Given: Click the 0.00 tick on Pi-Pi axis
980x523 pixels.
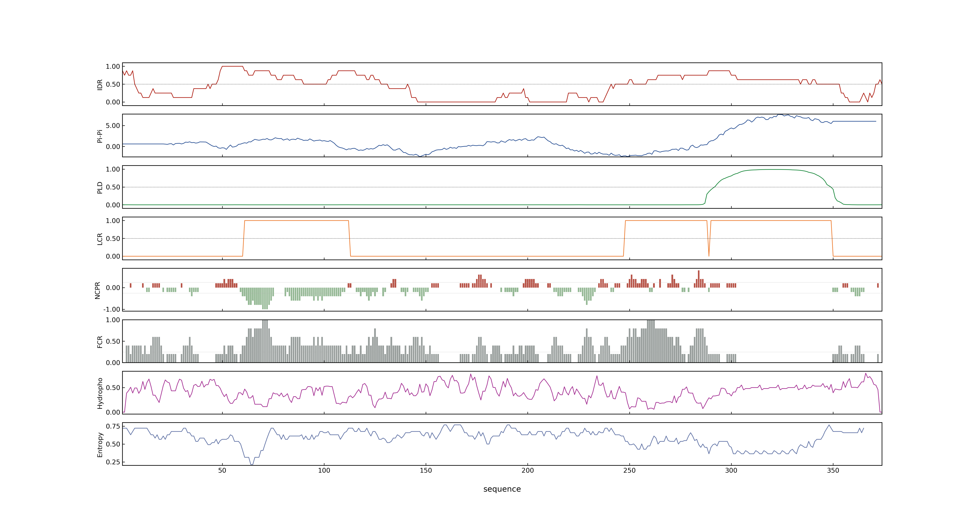Looking at the screenshot, I should pos(113,147).
